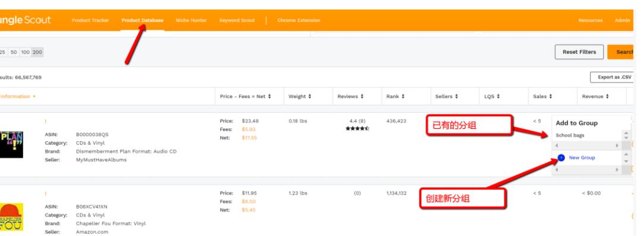Sort by the Weight column
Viewport: 644px width, 236px height.
click(x=300, y=97)
